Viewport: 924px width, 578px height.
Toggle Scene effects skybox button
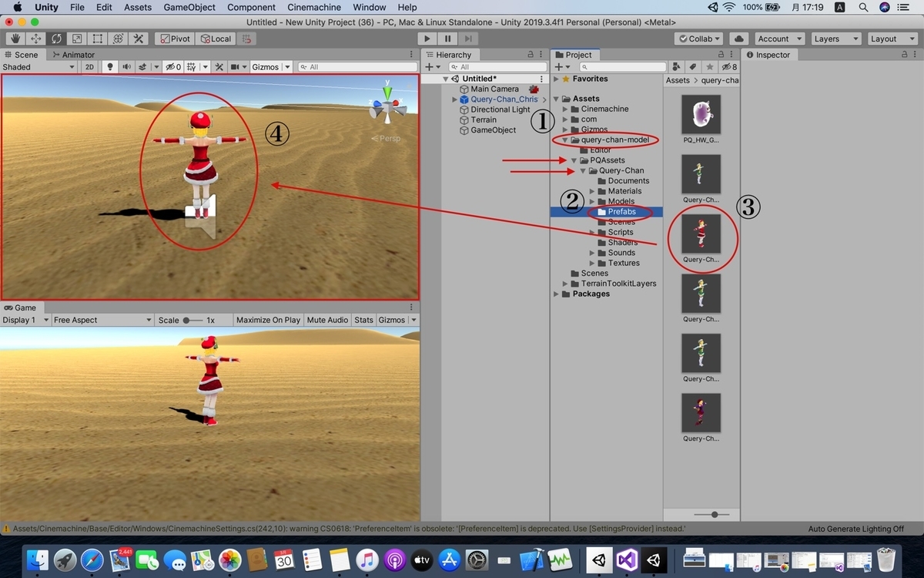point(142,67)
